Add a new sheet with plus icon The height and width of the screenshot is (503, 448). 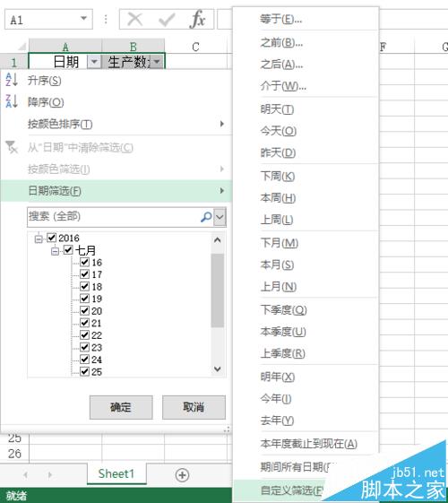(x=183, y=475)
